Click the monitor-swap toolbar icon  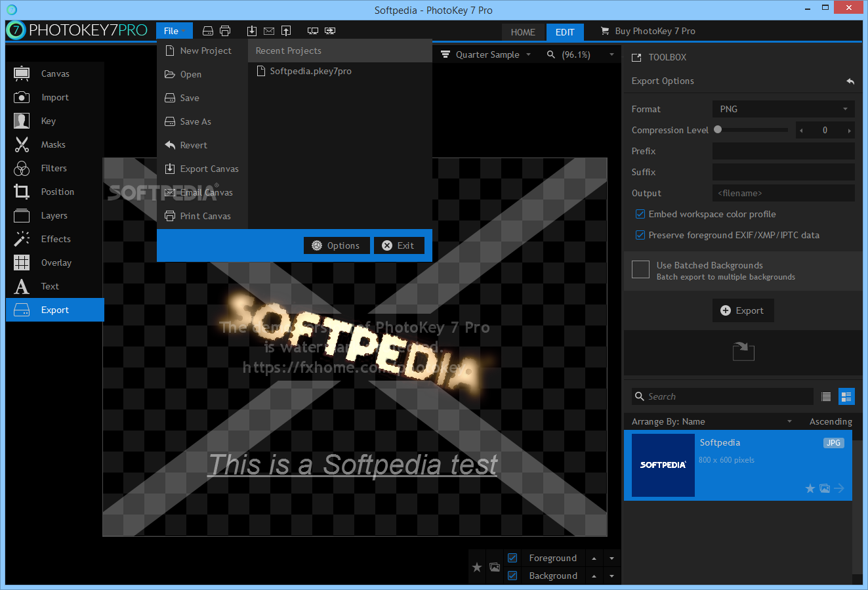[330, 31]
